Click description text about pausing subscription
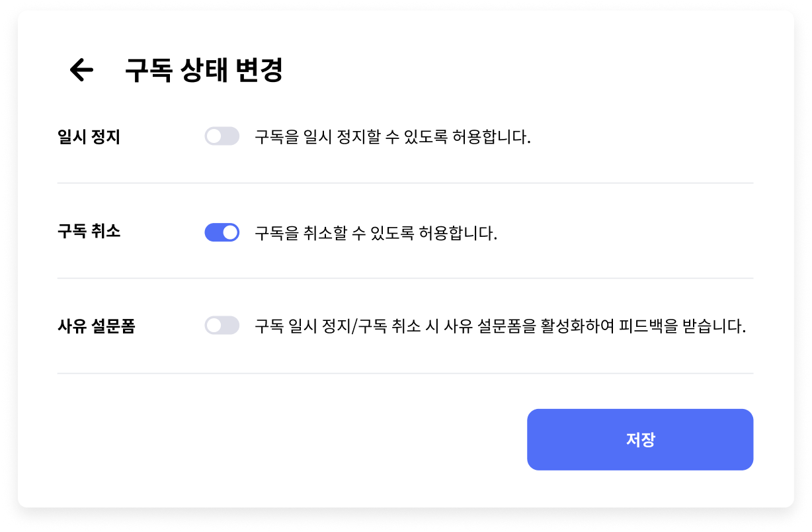812x532 pixels. coord(393,138)
